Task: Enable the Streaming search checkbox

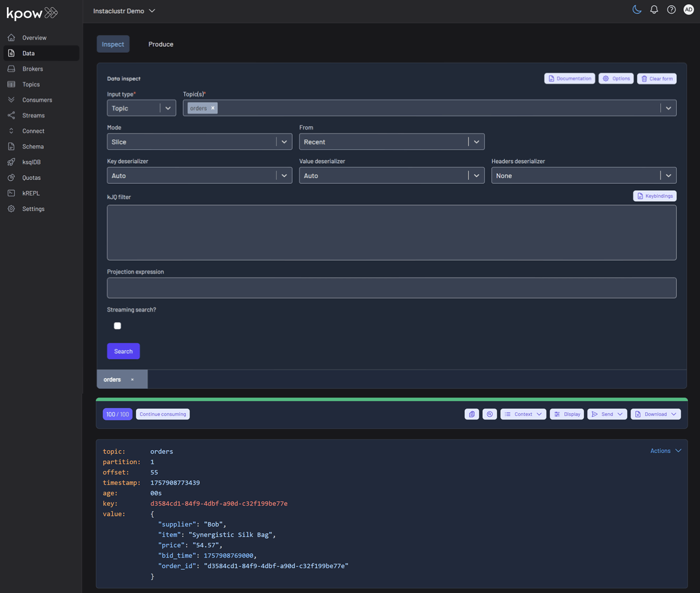Action: (117, 326)
